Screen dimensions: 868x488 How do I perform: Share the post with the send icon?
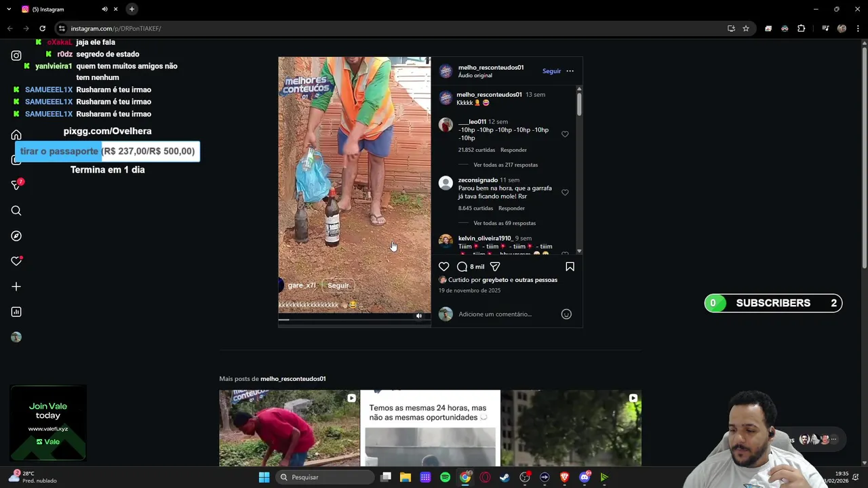point(495,266)
